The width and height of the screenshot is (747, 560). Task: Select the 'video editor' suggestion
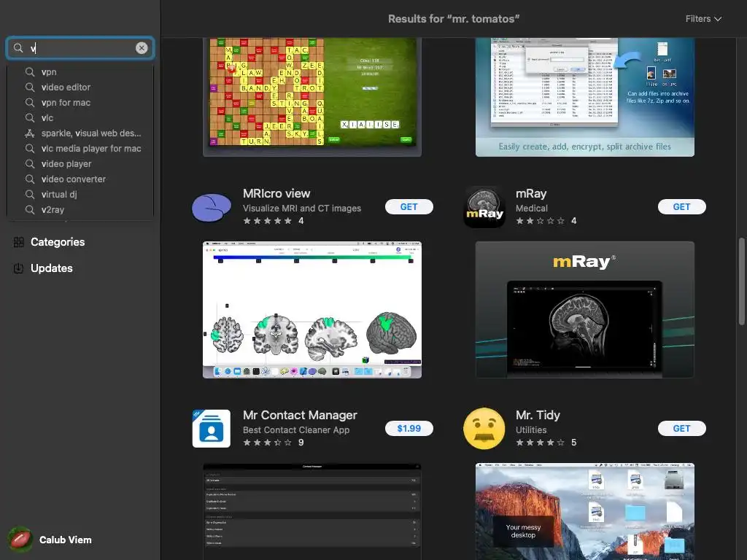coord(80,87)
